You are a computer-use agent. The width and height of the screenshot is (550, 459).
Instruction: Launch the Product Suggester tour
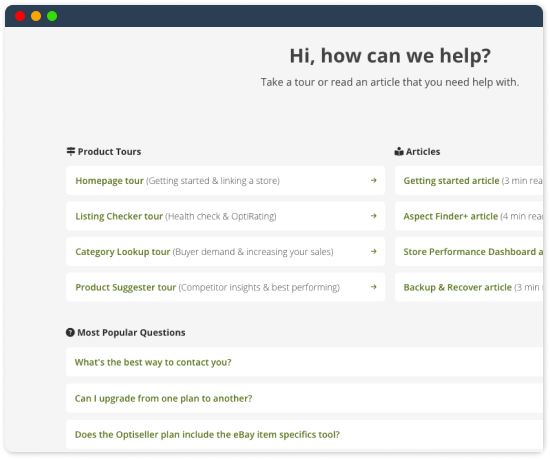[226, 287]
